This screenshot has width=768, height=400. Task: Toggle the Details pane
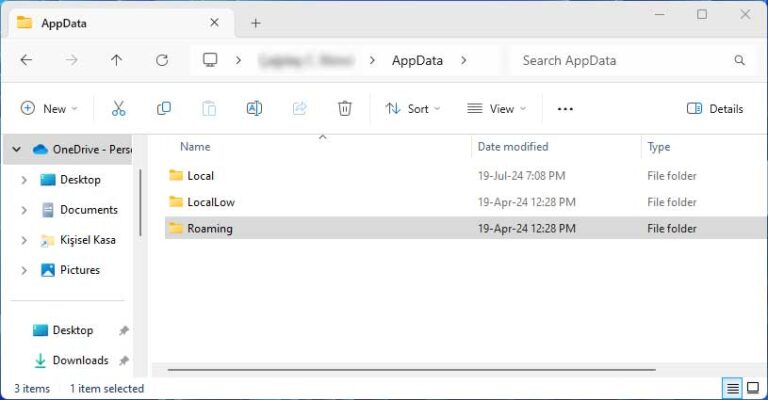(x=715, y=109)
